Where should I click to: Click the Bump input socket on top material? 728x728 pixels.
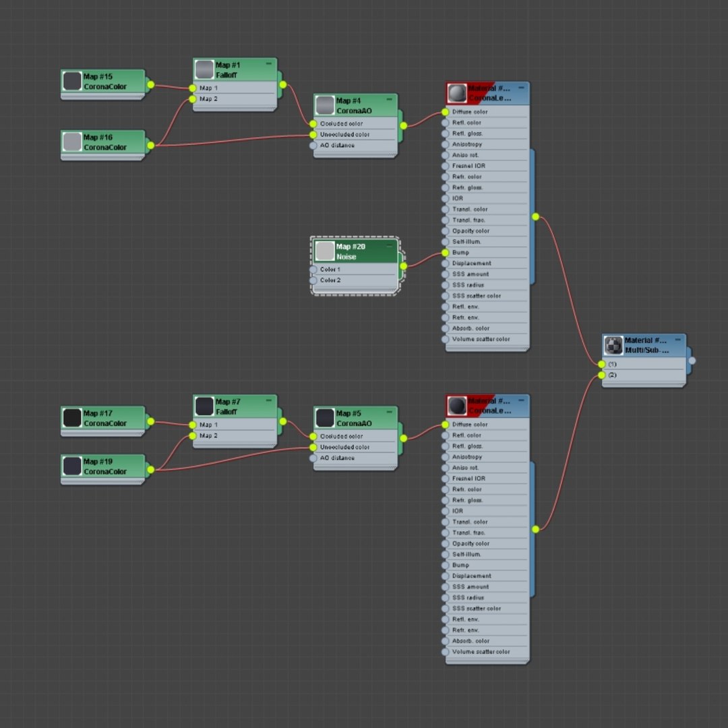445,253
